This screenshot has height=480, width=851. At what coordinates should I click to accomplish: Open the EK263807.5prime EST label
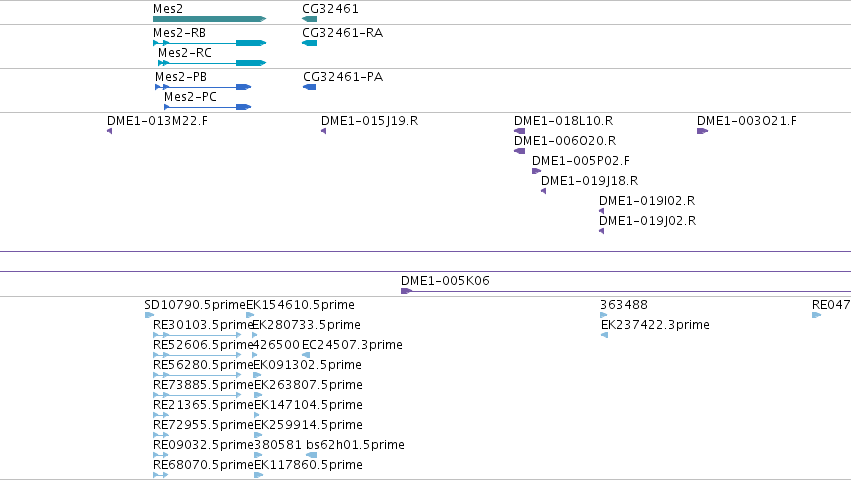click(308, 385)
